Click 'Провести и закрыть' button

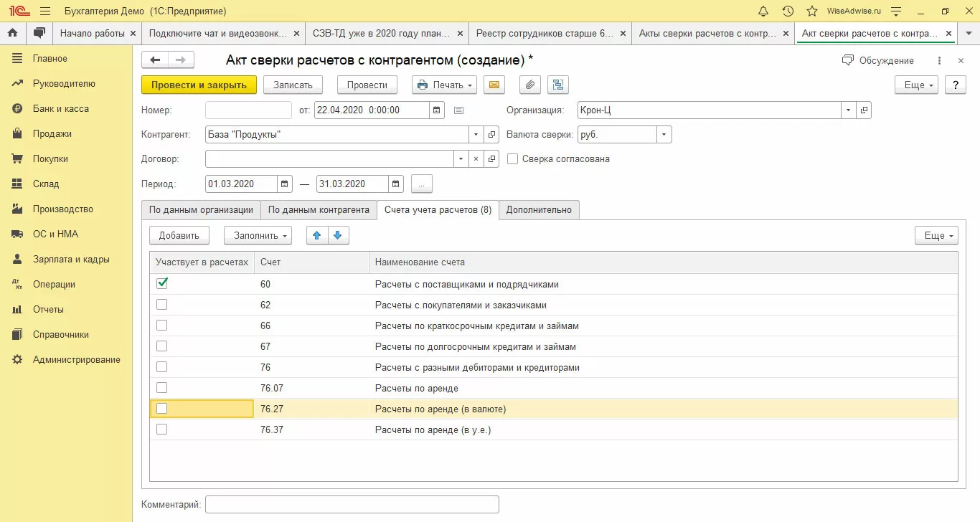[199, 85]
